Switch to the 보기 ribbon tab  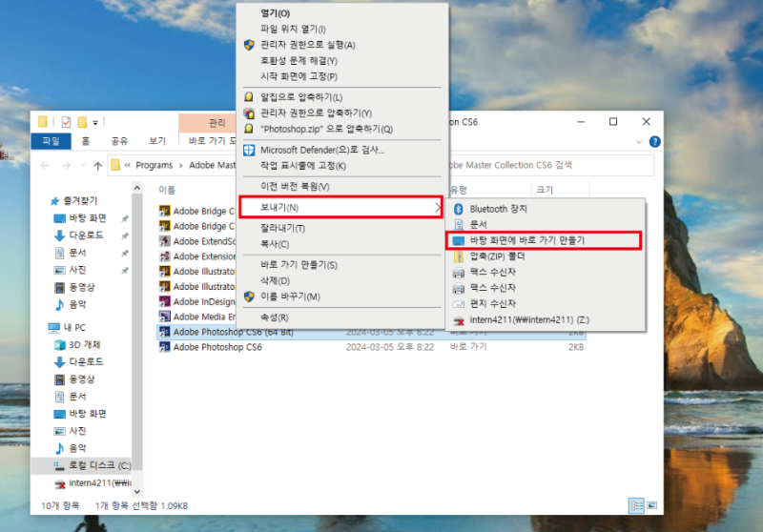[157, 141]
